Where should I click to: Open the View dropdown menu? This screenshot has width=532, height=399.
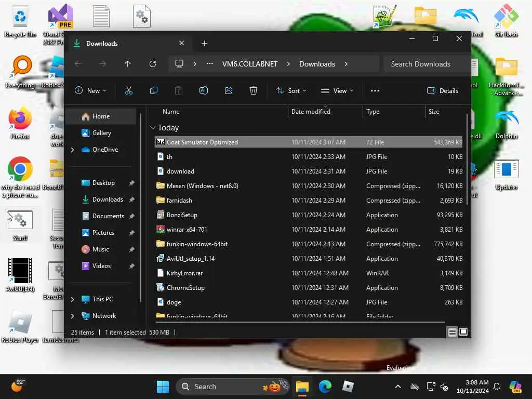[x=337, y=90]
